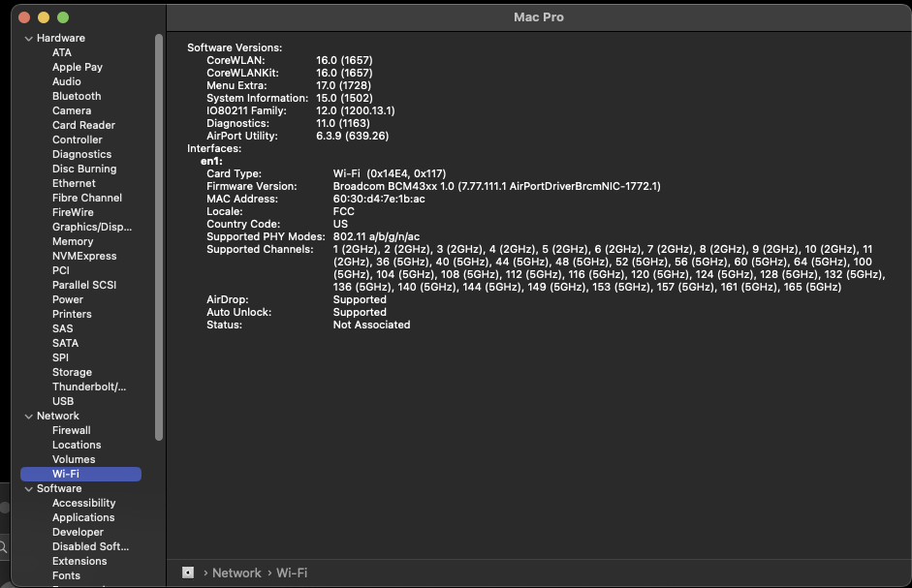Select Fibre Channel item
Viewport: 912px width, 588px height.
87,198
